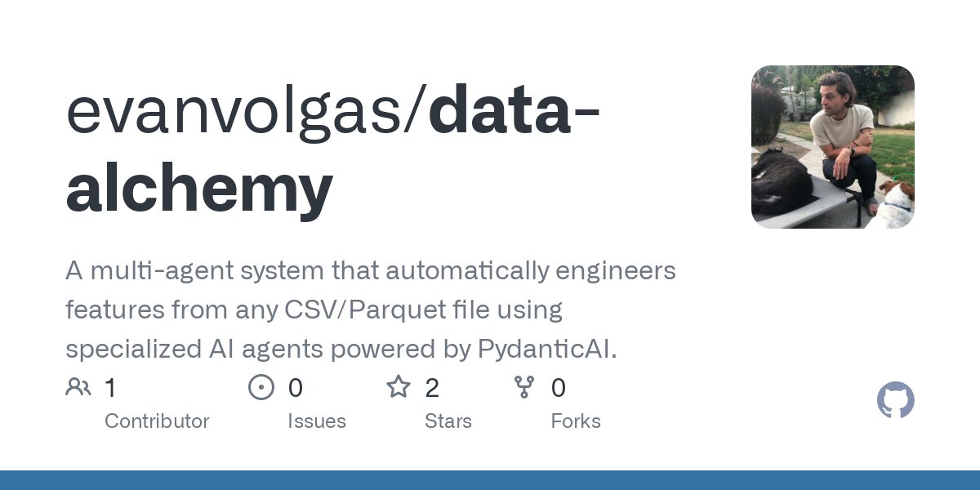Screen dimensions: 980x490
Task: Open the GitHub octocat logo
Action: click(x=896, y=400)
